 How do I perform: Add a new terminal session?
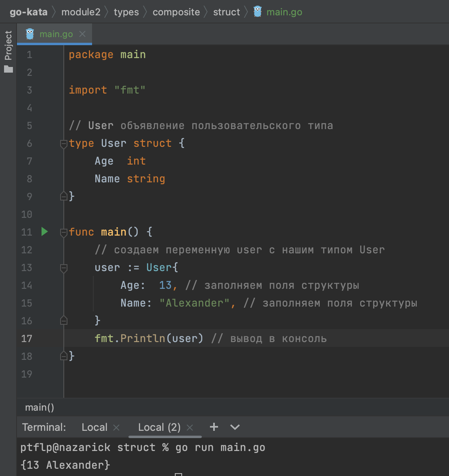214,427
